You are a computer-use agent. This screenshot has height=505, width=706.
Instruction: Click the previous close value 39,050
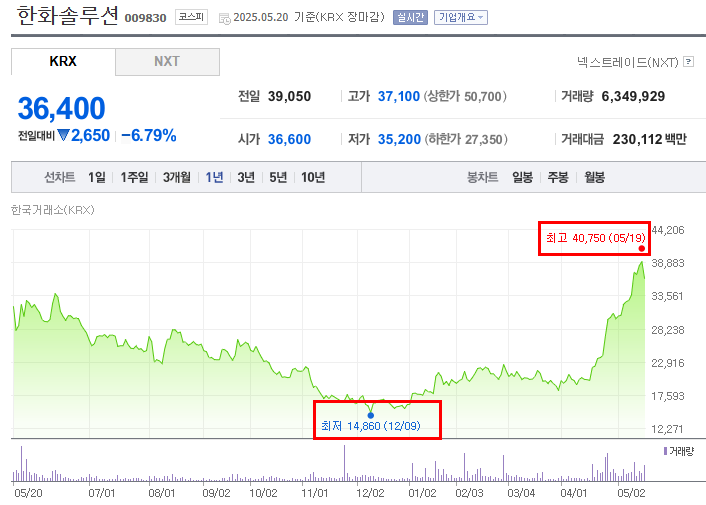pos(289,96)
